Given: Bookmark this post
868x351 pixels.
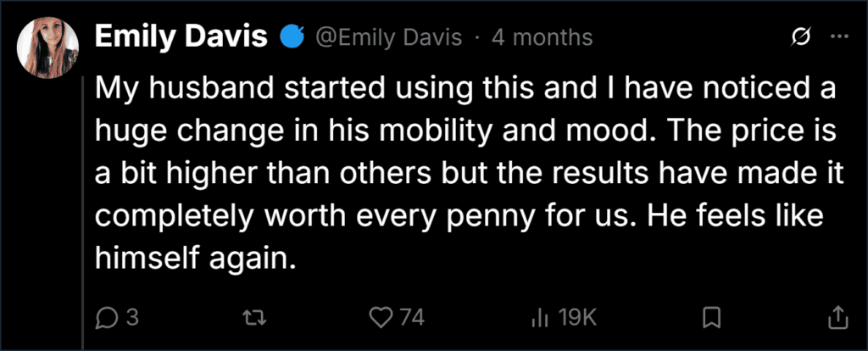Looking at the screenshot, I should pos(711,318).
